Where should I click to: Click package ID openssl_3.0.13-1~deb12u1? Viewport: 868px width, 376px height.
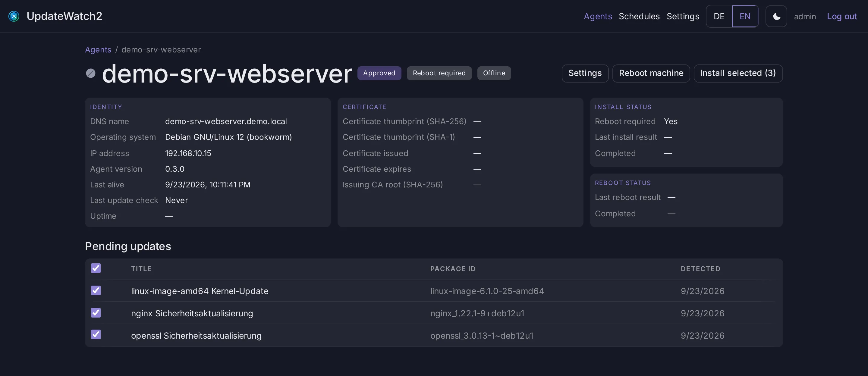tap(482, 335)
